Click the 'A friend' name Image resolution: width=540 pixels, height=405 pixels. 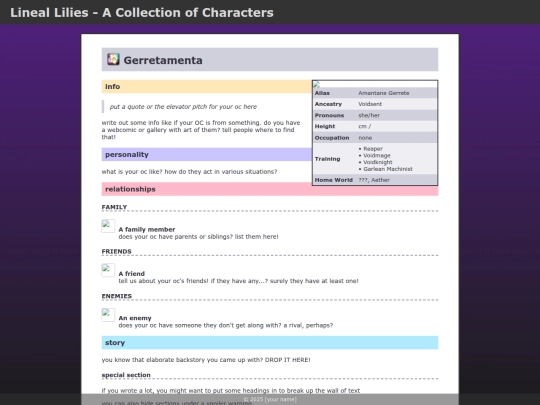coord(132,274)
